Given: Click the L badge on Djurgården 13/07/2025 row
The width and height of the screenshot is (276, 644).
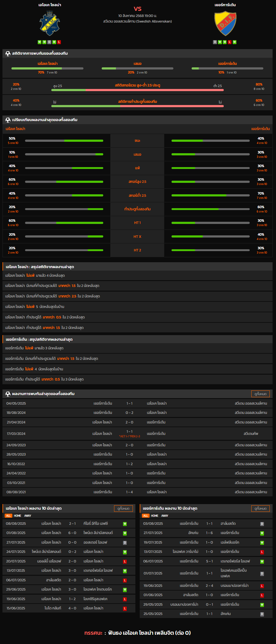Looking at the screenshot, I should click(x=262, y=552).
